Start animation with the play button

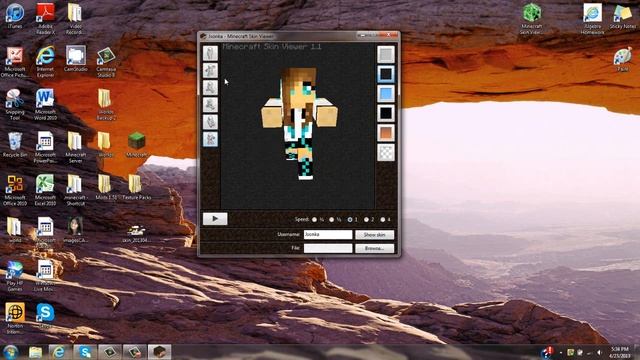point(215,219)
